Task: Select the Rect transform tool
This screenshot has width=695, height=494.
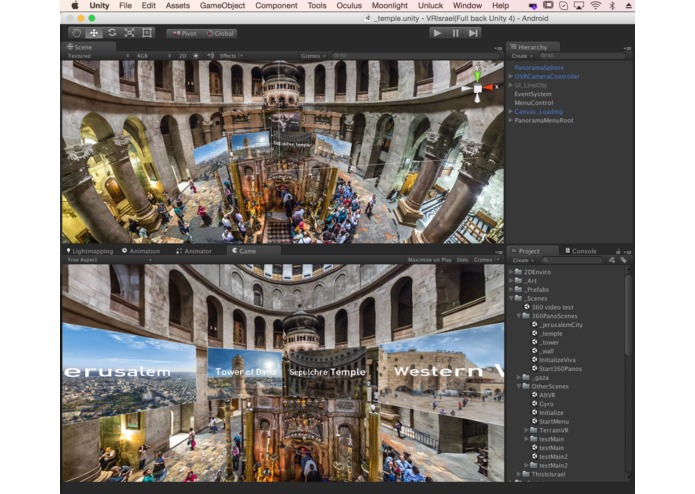Action: click(147, 33)
